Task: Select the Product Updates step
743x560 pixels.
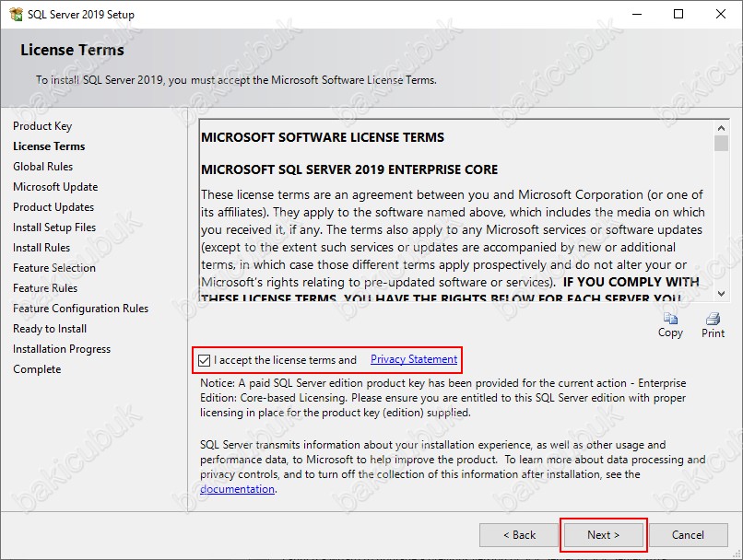Action: 53,207
